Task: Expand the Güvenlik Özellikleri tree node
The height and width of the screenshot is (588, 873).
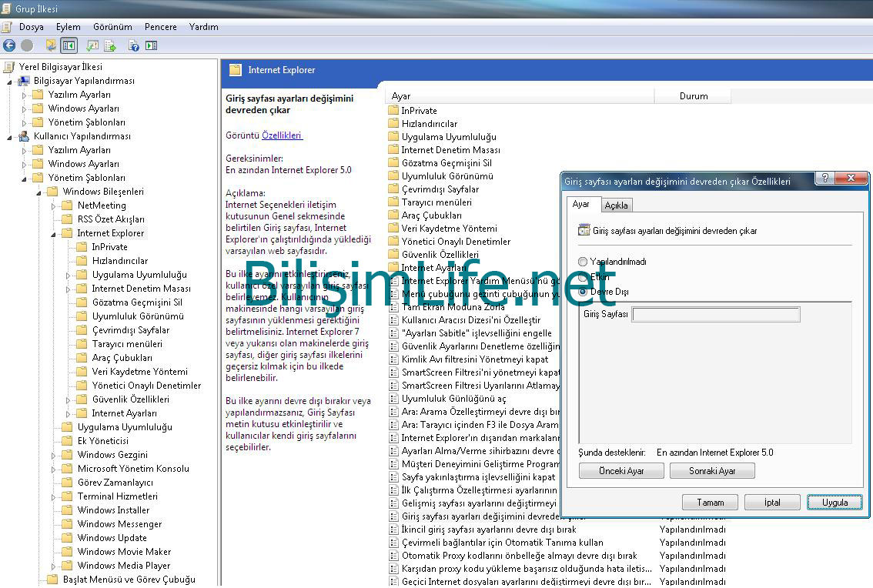Action: (x=68, y=399)
